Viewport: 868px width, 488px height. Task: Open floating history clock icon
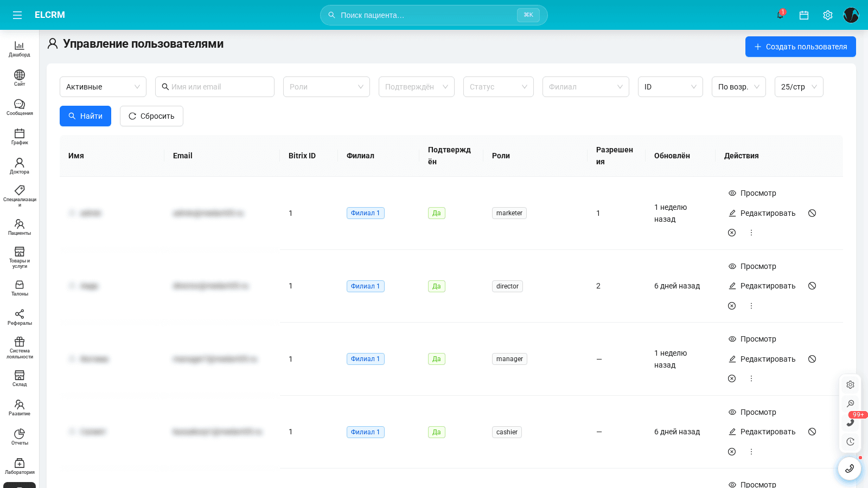(850, 441)
